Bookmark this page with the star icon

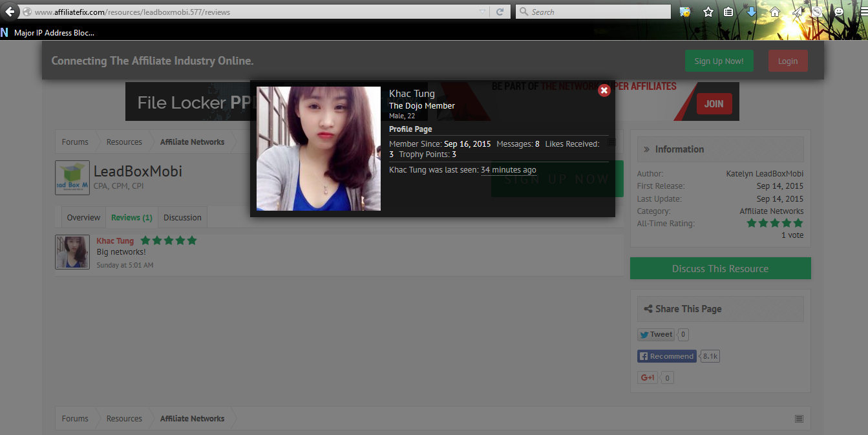(708, 12)
